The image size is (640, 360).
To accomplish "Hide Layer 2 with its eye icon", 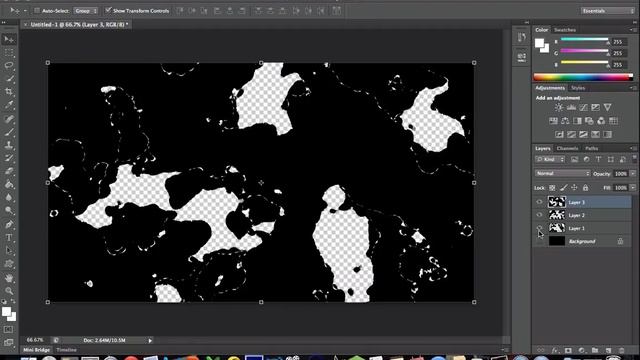I will [x=540, y=215].
